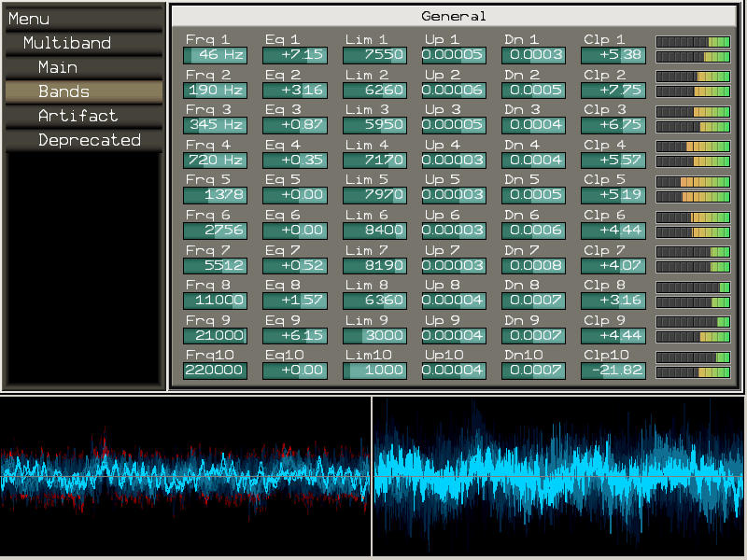Click the upper level meter beside Clp 1

693,42
